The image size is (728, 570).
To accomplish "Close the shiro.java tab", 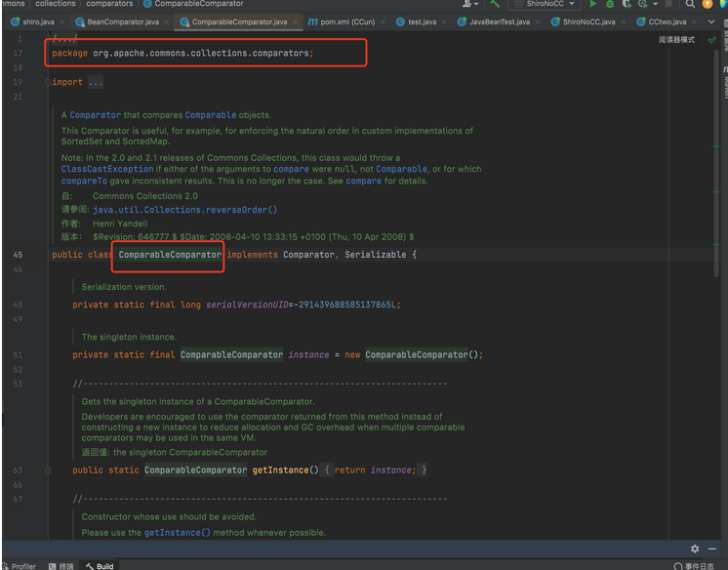I will click(61, 21).
